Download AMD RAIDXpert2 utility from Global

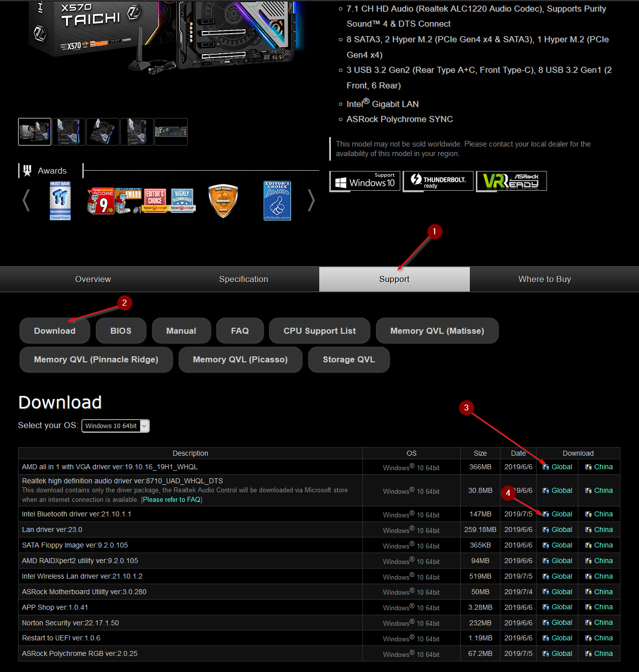point(562,561)
